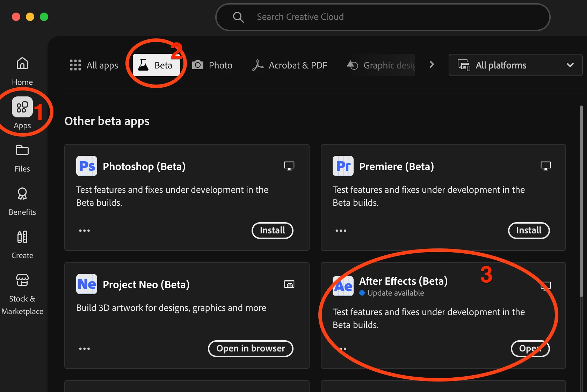Open the Create sidebar section
Image resolution: width=587 pixels, height=392 pixels.
click(22, 245)
